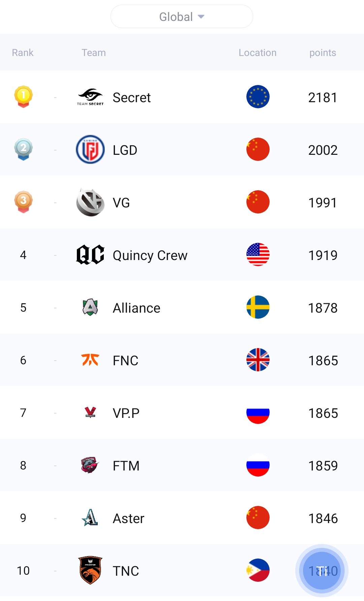The width and height of the screenshot is (364, 601).
Task: Click the Quincy Crew QC logo
Action: coord(90,255)
